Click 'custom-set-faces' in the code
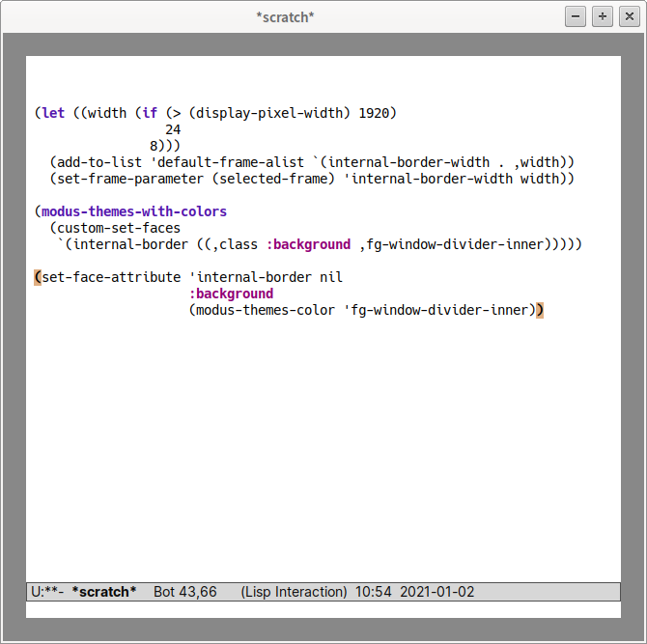Image resolution: width=647 pixels, height=644 pixels. [x=119, y=228]
